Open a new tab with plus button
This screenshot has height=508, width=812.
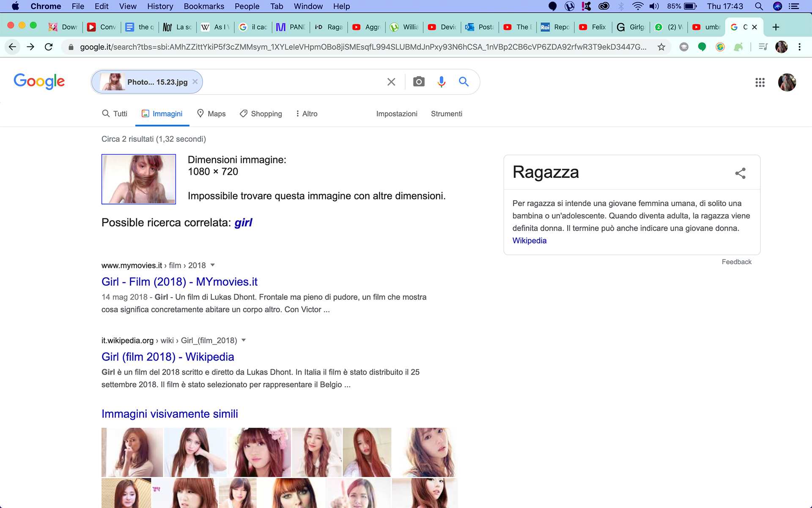click(x=776, y=27)
